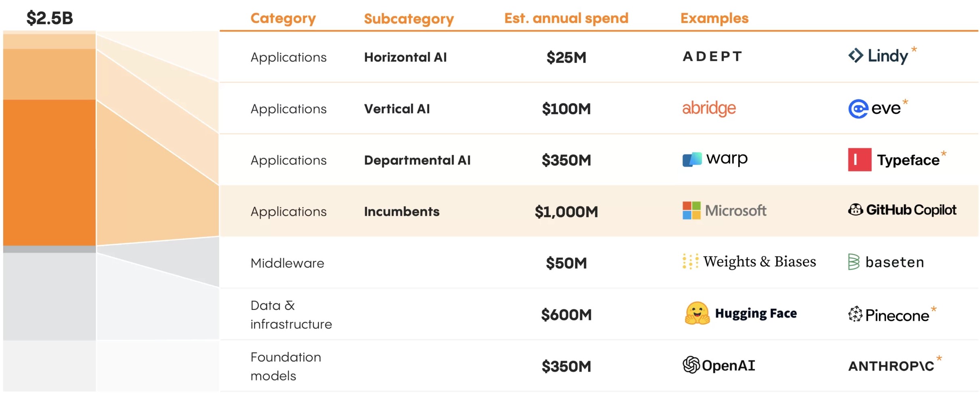980x395 pixels.
Task: Click the red Typeface logo square
Action: [860, 160]
